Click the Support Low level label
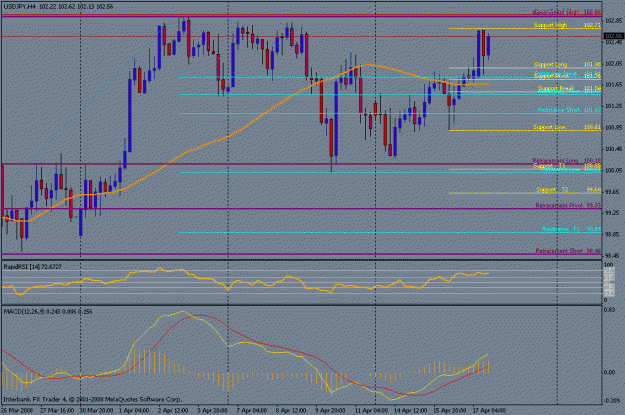The height and width of the screenshot is (415, 625). point(567,127)
